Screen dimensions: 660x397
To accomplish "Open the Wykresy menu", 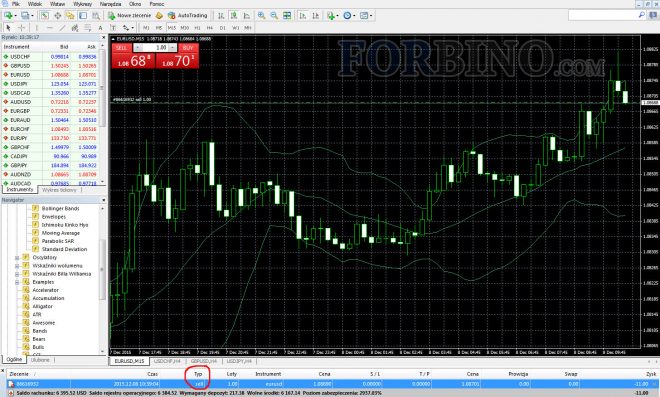I will (x=82, y=4).
